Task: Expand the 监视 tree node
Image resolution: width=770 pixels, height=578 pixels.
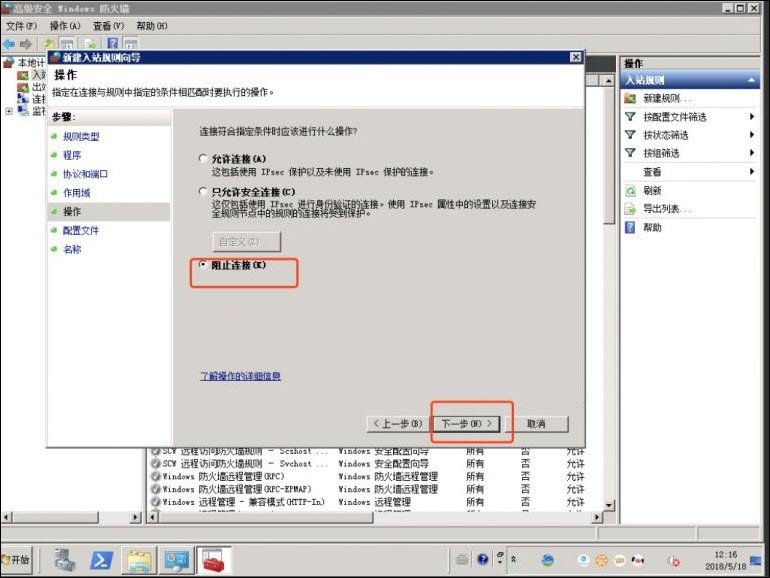Action: click(9, 111)
